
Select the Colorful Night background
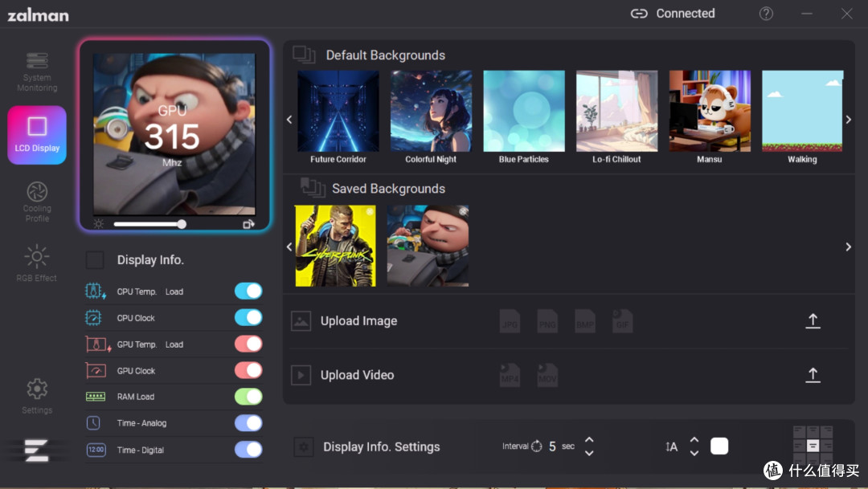(x=432, y=111)
